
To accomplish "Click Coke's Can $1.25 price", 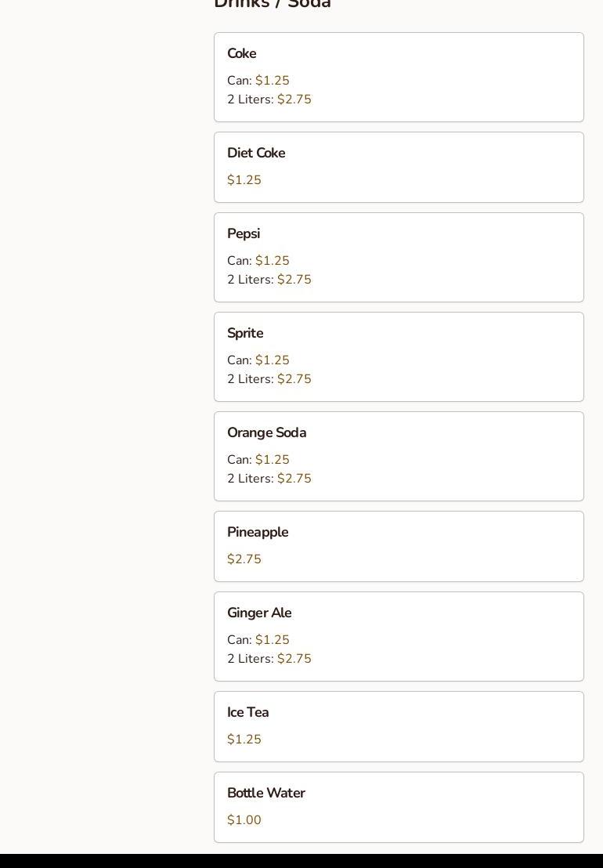I will point(272,81).
